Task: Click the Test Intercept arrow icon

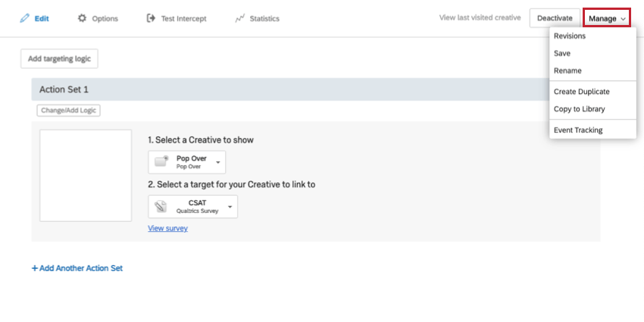Action: [x=151, y=18]
